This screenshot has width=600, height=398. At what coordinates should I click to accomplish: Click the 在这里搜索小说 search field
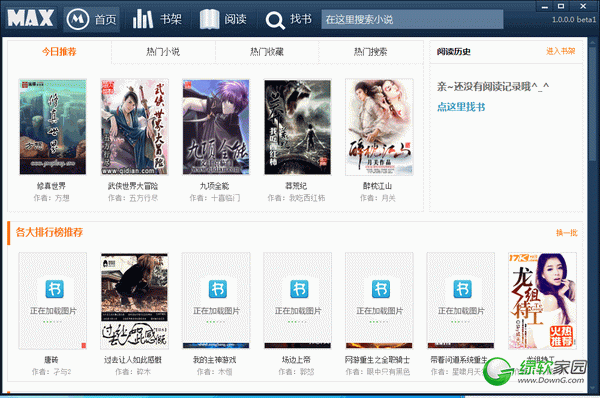pyautogui.click(x=412, y=19)
